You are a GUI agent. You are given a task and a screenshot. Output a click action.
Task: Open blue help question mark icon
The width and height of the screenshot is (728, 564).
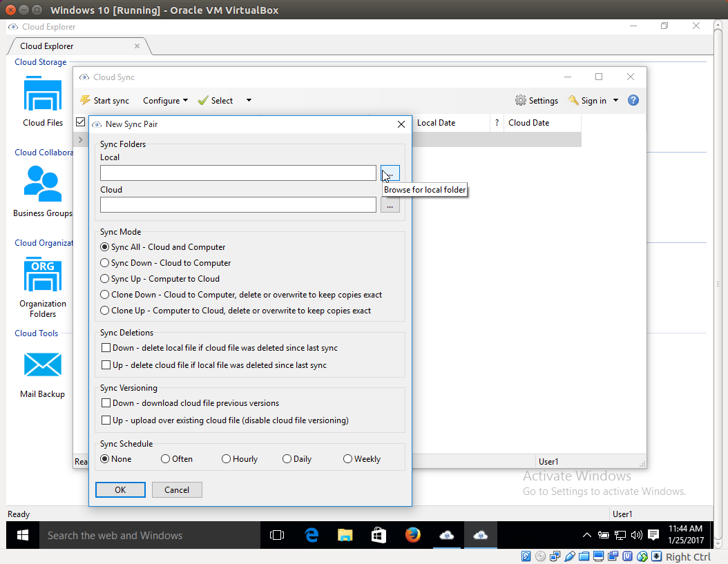pyautogui.click(x=633, y=100)
